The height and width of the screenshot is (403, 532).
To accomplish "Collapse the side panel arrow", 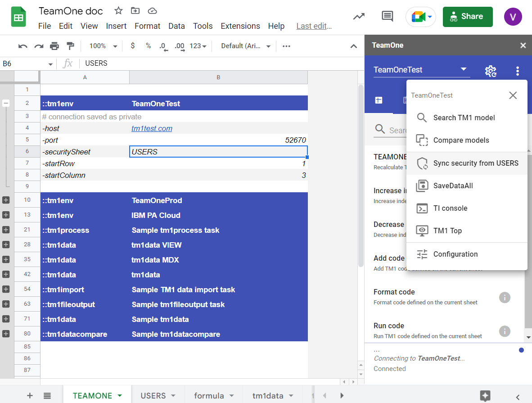I will point(518,397).
